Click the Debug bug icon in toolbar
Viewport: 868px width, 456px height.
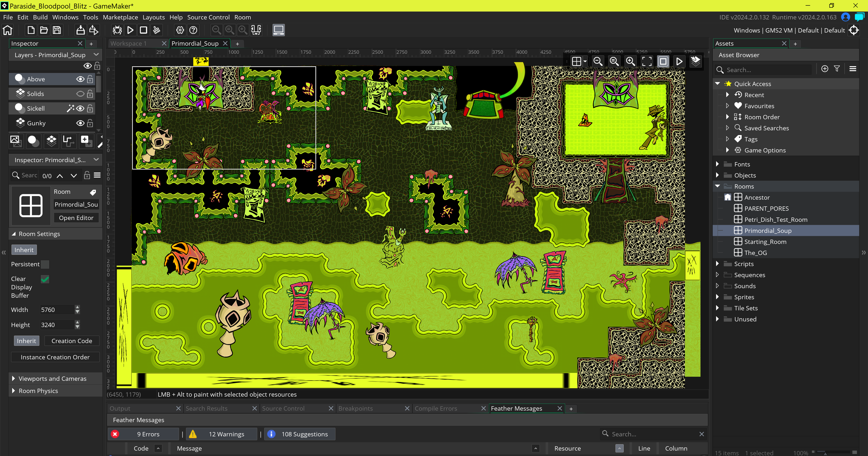[117, 30]
